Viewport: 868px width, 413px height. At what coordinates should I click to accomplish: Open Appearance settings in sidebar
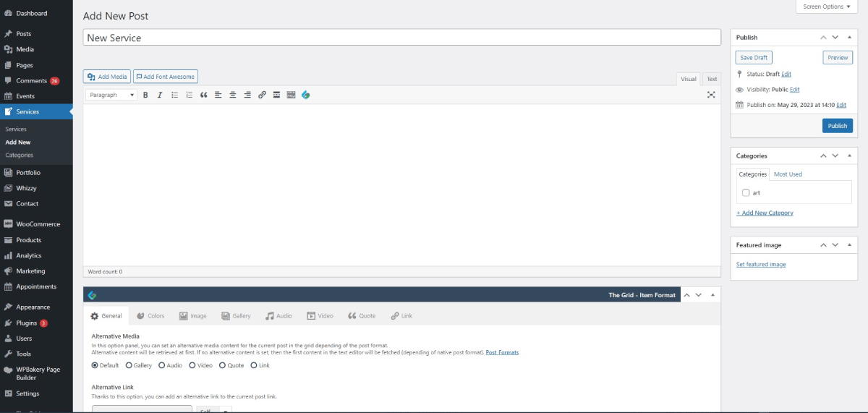(x=36, y=307)
